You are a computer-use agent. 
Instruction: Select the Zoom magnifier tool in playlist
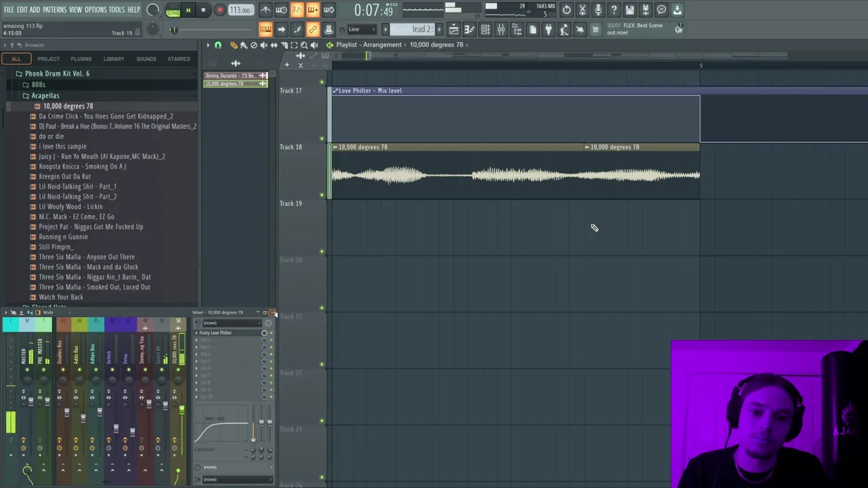[x=304, y=45]
